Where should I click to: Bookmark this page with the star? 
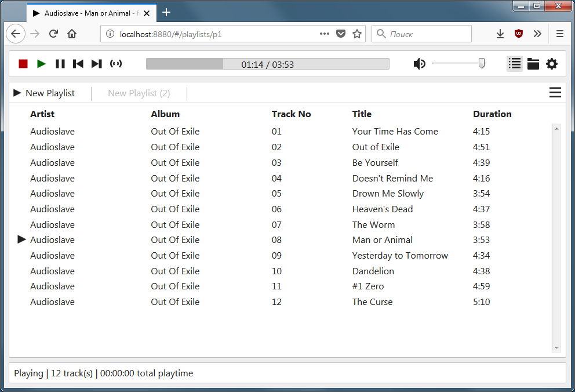click(x=357, y=34)
